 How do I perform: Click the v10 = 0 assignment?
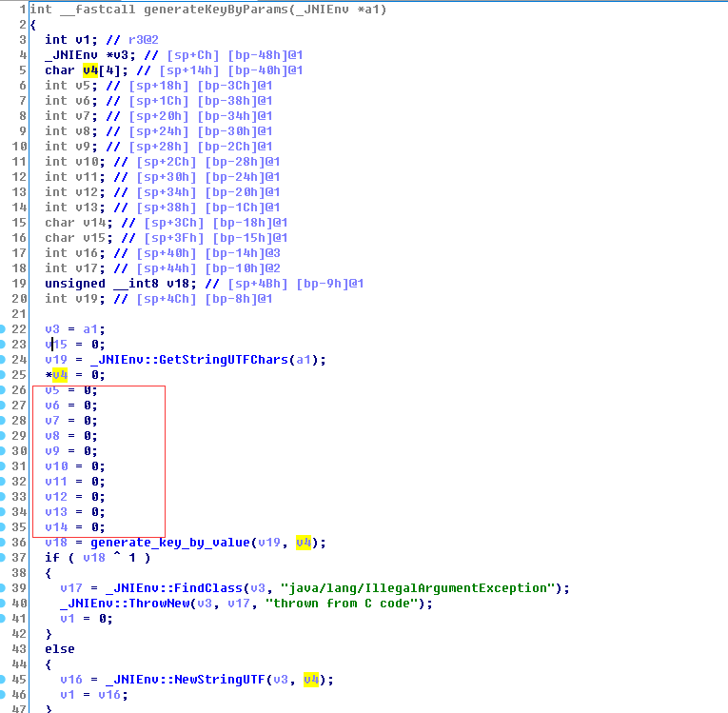pyautogui.click(x=75, y=466)
